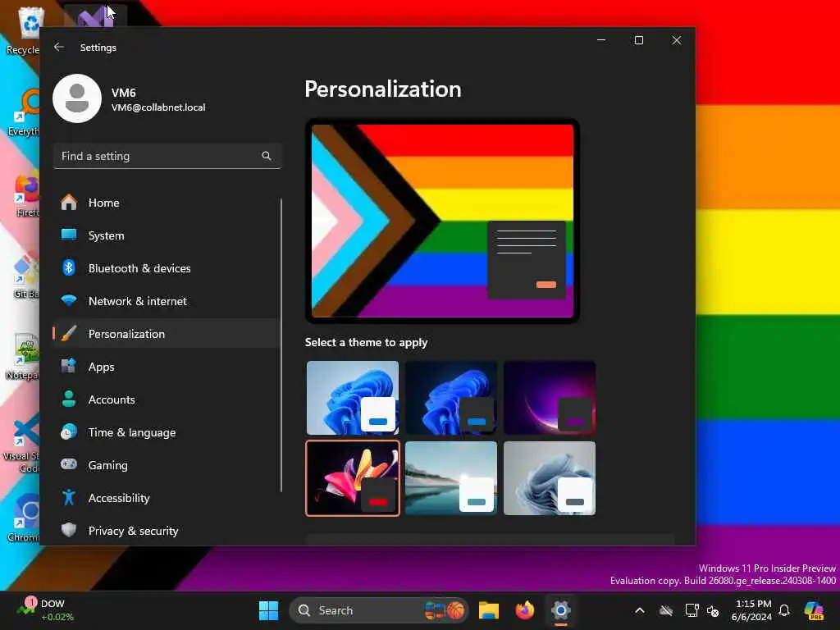Launch Firefox from the taskbar
This screenshot has width=840, height=630.
point(524,610)
